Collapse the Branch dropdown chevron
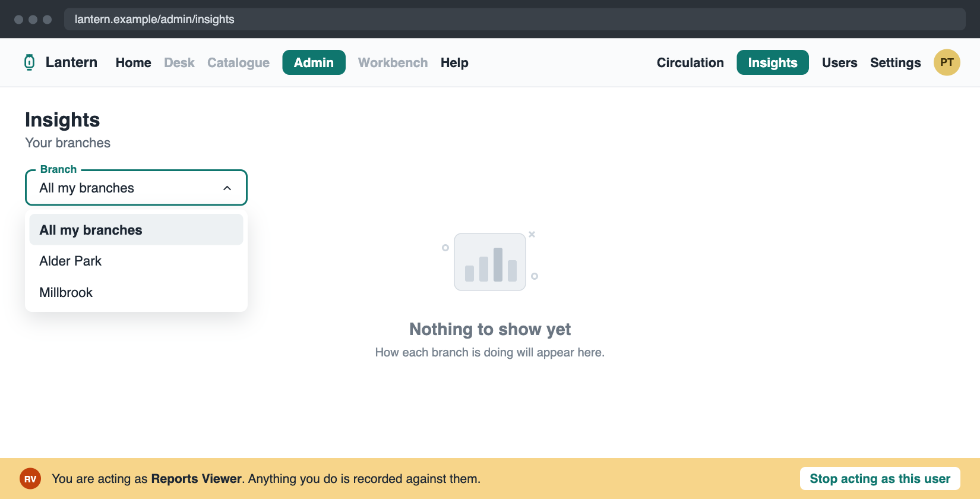This screenshot has height=499, width=980. tap(227, 188)
